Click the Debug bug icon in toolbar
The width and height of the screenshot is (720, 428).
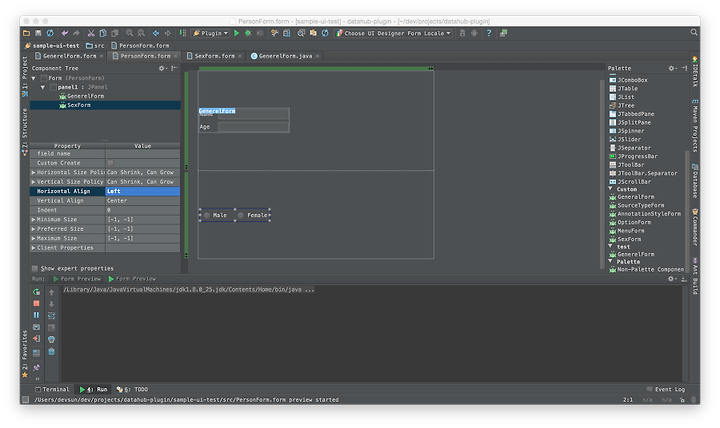coord(248,33)
